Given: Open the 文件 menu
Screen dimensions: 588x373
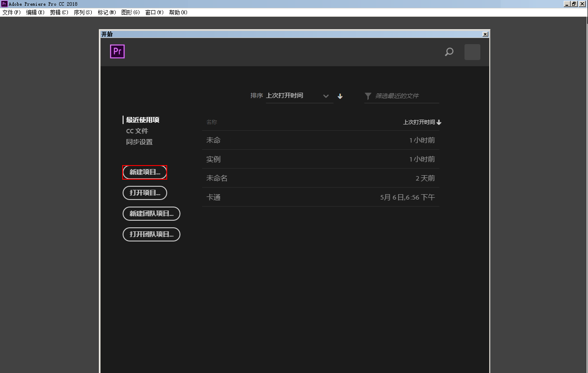Looking at the screenshot, I should coord(11,12).
